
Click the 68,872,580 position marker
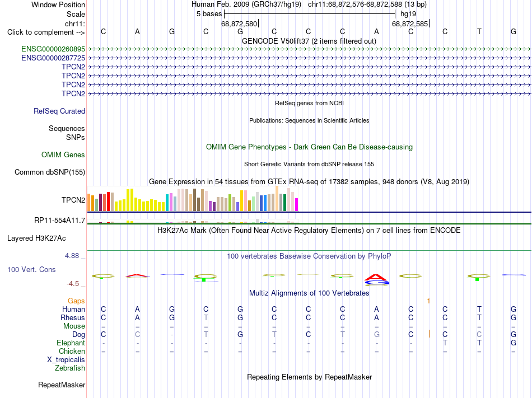[239, 24]
